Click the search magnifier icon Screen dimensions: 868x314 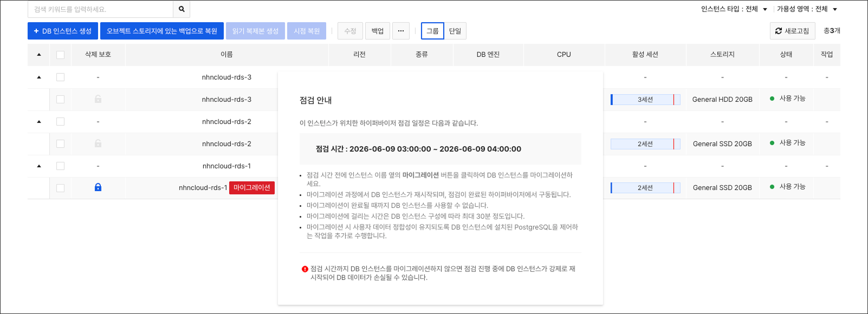click(x=182, y=9)
